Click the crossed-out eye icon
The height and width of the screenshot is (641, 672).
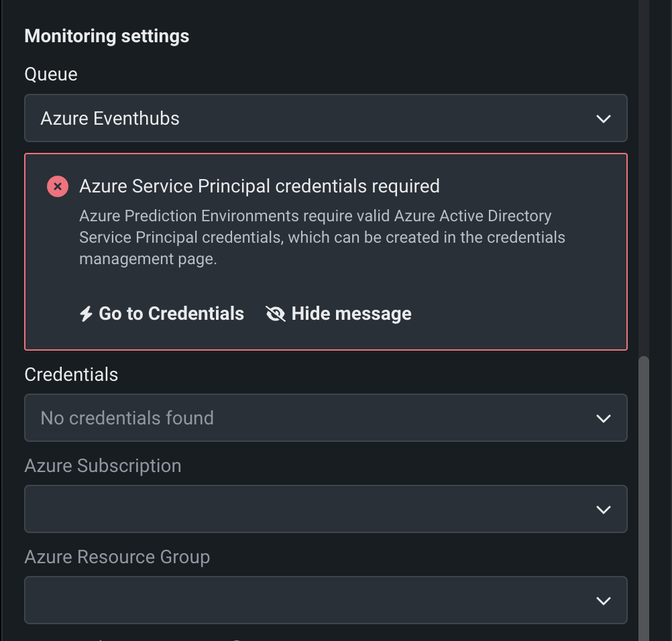[276, 314]
